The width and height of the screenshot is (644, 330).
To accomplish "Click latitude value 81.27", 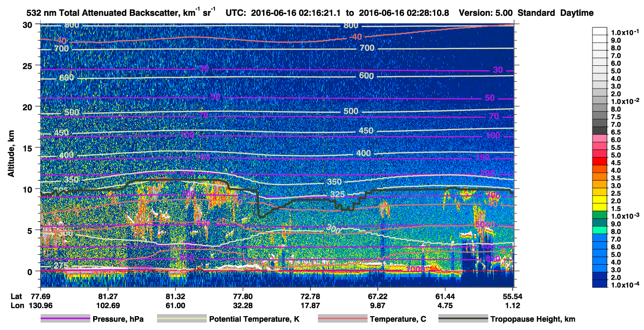I will click(107, 295).
